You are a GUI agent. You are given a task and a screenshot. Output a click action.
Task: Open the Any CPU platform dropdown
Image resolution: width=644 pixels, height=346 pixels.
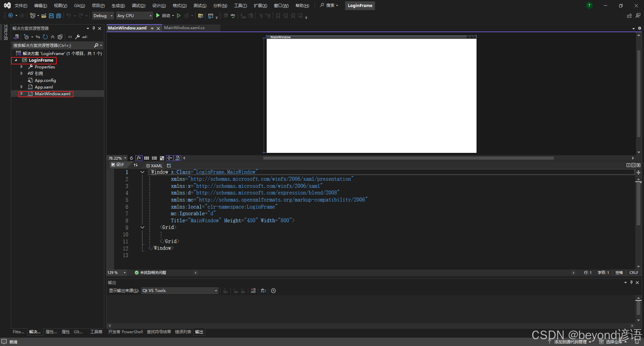coord(135,16)
